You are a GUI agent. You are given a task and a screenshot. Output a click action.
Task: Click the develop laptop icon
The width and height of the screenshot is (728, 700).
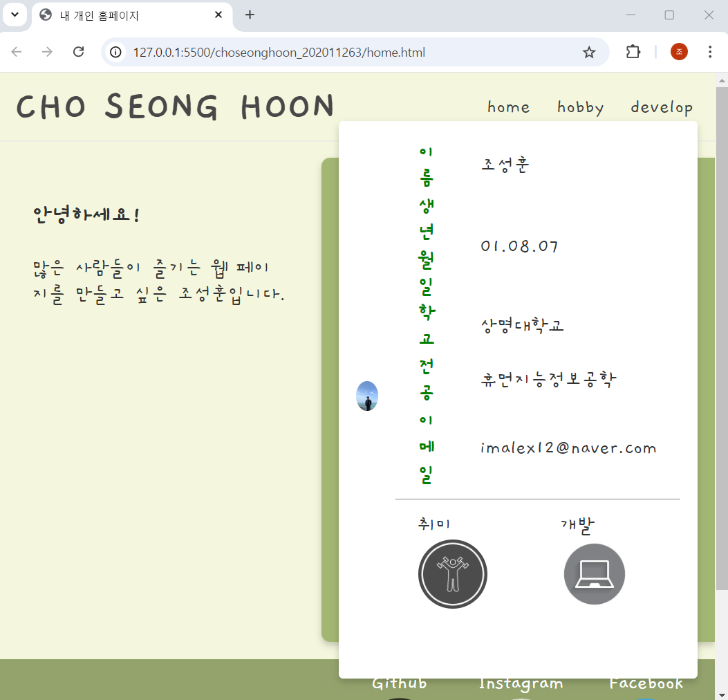click(x=595, y=574)
